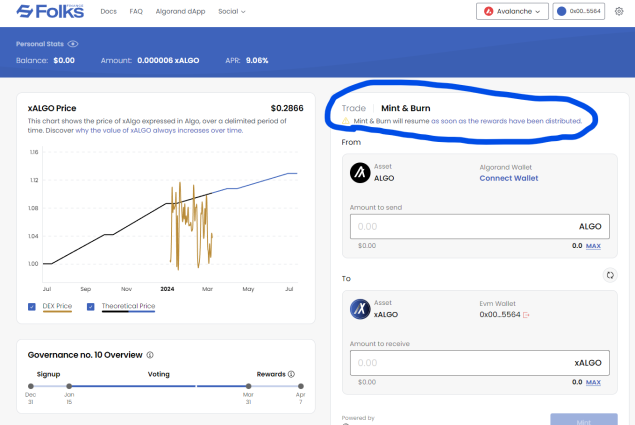Switch to the Trade tab
The image size is (635, 425).
(354, 108)
